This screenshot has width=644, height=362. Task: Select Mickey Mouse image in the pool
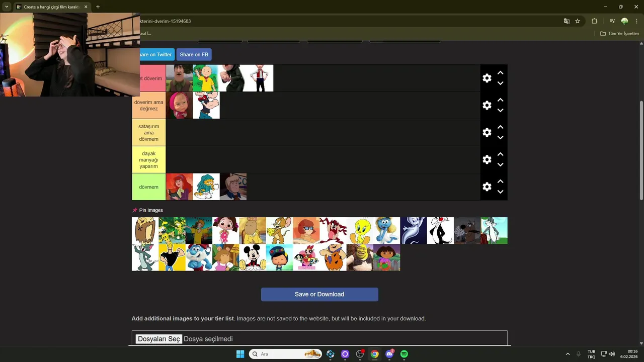coord(253,257)
